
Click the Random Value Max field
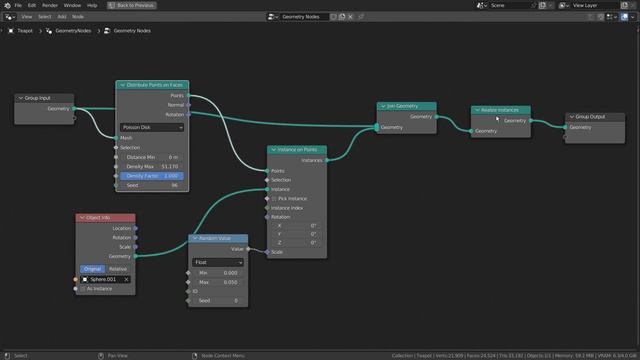218,282
